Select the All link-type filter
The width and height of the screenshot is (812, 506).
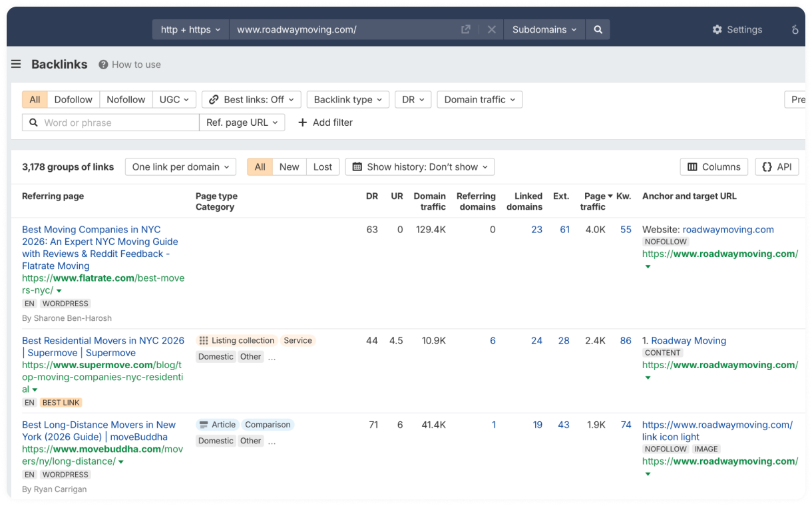click(x=35, y=99)
